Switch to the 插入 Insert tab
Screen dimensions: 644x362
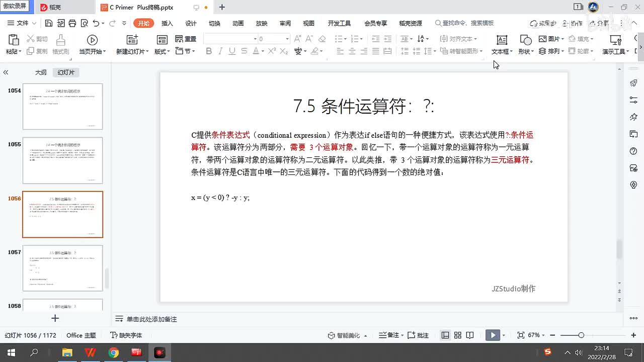(167, 23)
